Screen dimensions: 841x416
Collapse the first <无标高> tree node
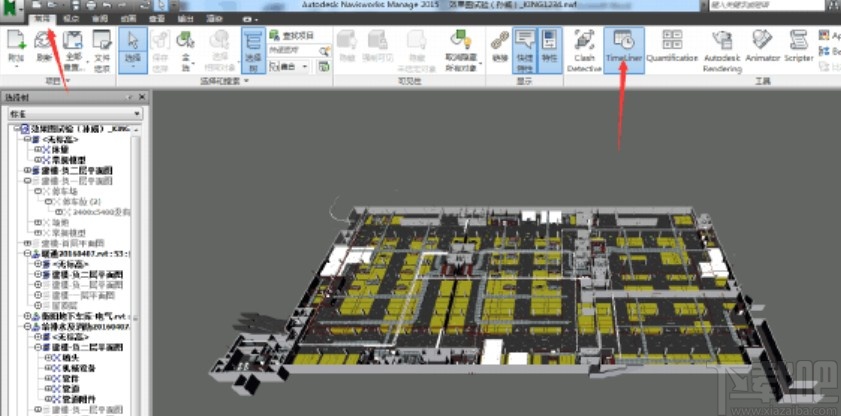28,139
